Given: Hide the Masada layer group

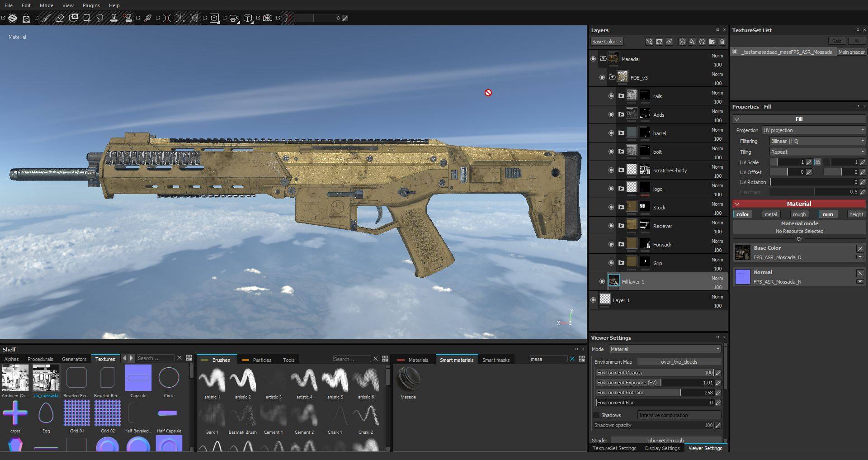Looking at the screenshot, I should pos(593,59).
